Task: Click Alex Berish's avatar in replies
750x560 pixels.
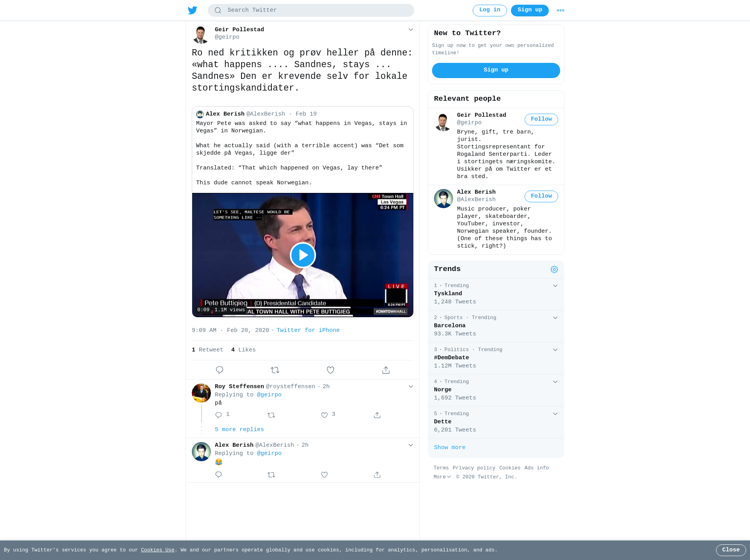Action: pos(201,451)
